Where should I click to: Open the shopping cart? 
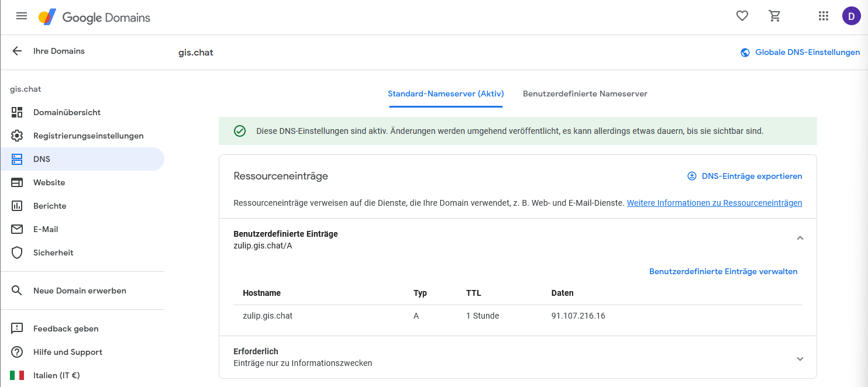pyautogui.click(x=775, y=16)
